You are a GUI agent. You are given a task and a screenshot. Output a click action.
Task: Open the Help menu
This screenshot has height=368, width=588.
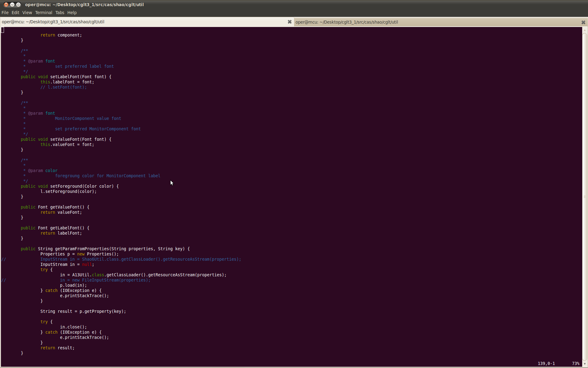pyautogui.click(x=72, y=13)
